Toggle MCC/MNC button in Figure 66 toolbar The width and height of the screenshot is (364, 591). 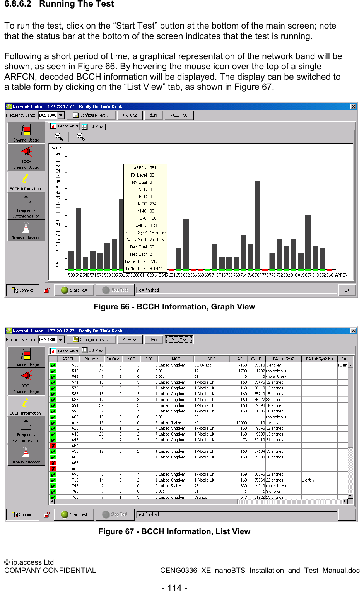[179, 115]
